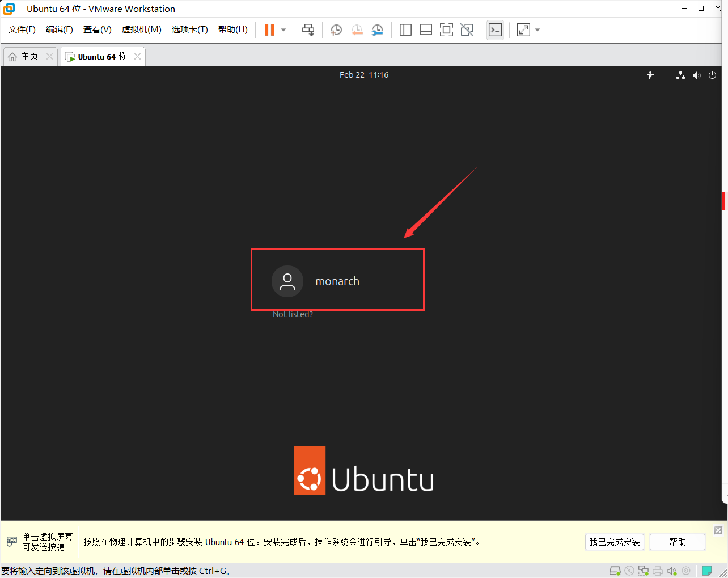728x578 pixels.
Task: Select the monarch user account
Action: [x=337, y=280]
